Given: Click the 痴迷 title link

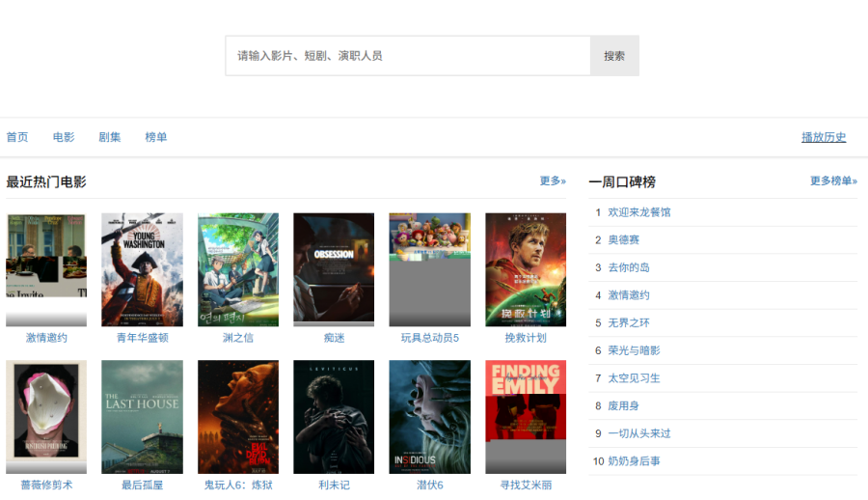Looking at the screenshot, I should [334, 338].
